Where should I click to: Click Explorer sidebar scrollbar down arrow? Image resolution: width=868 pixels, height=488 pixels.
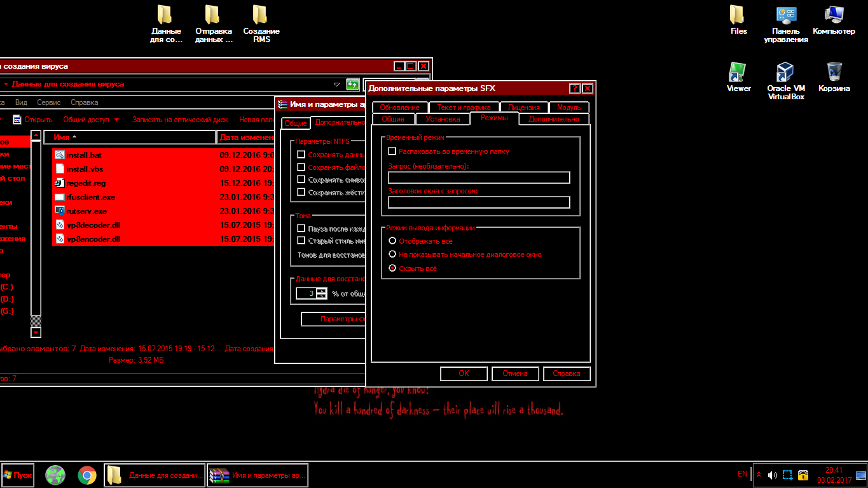(x=36, y=333)
